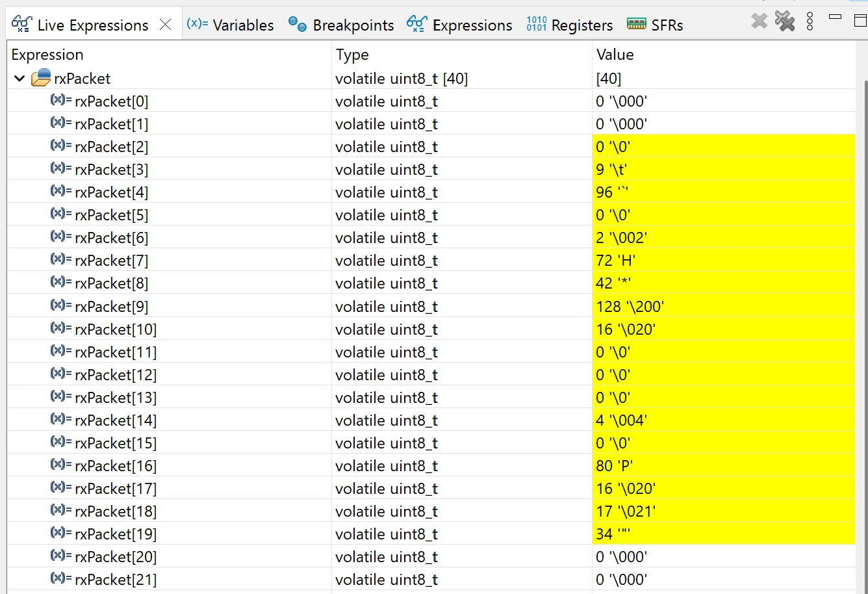Image resolution: width=868 pixels, height=594 pixels.
Task: Remove selected expression with single X icon
Action: [759, 21]
